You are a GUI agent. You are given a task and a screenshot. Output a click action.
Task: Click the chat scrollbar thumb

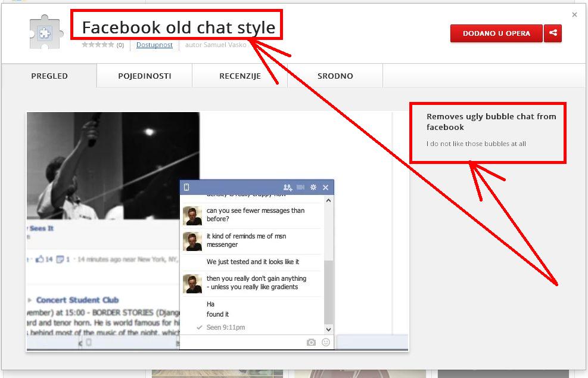point(328,293)
